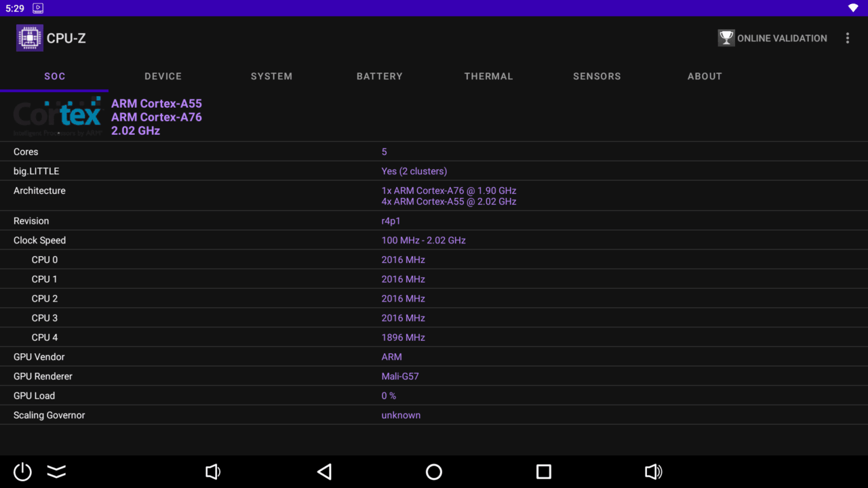Click the ONLINE VALIDATION text button
Image resolution: width=868 pixels, height=488 pixels.
782,39
